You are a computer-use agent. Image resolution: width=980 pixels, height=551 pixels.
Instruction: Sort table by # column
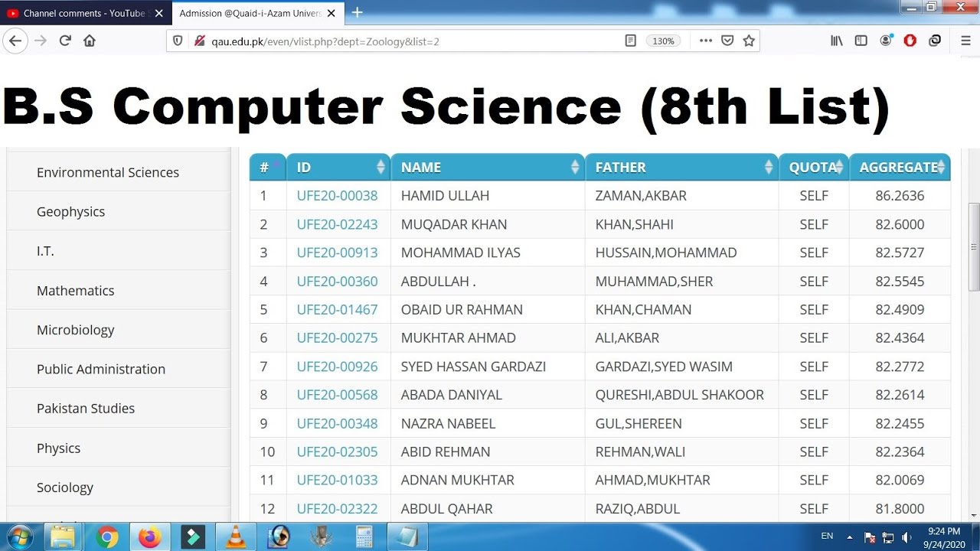pyautogui.click(x=268, y=167)
